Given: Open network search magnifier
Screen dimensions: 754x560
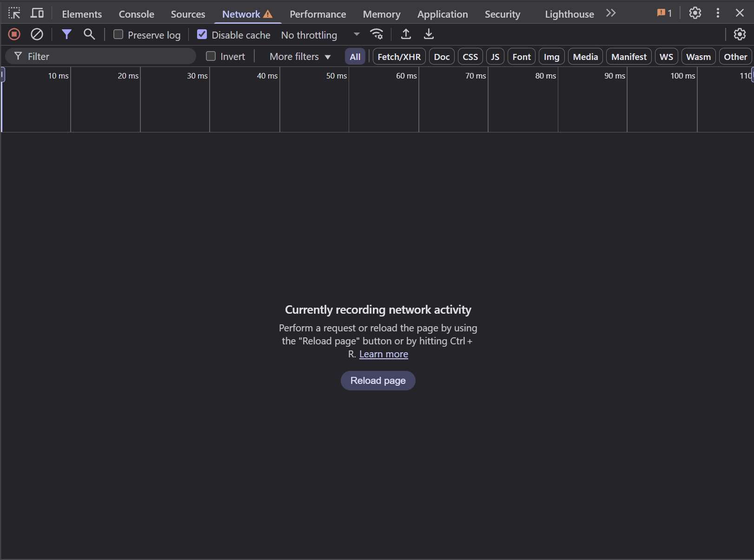Looking at the screenshot, I should pos(89,34).
